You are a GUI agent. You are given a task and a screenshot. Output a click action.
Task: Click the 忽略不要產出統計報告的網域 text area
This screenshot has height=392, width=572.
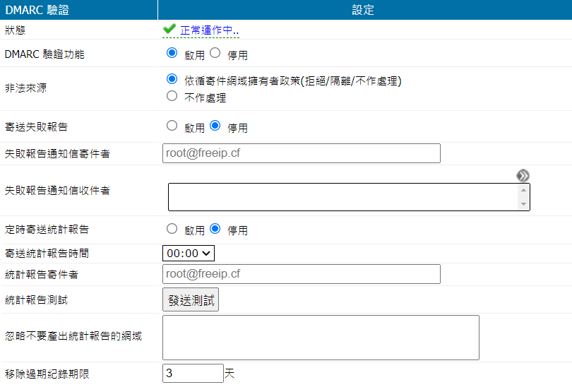coord(321,338)
